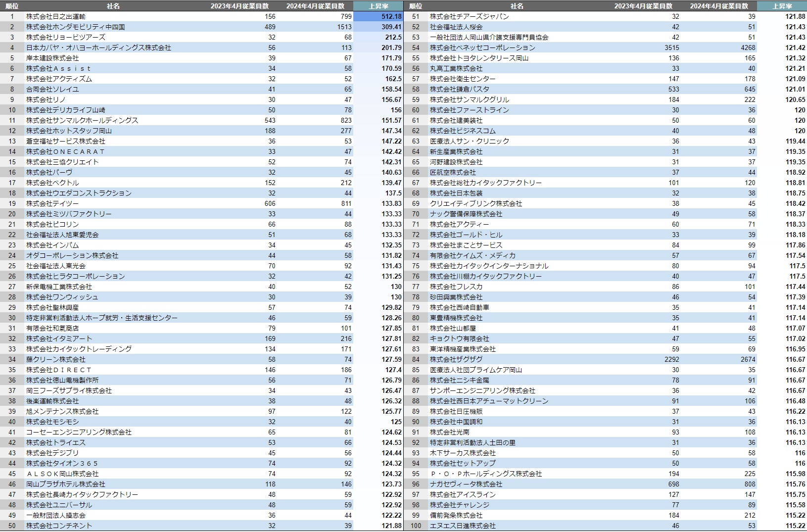Select company name 株式会社日之出運輸

(x=56, y=16)
